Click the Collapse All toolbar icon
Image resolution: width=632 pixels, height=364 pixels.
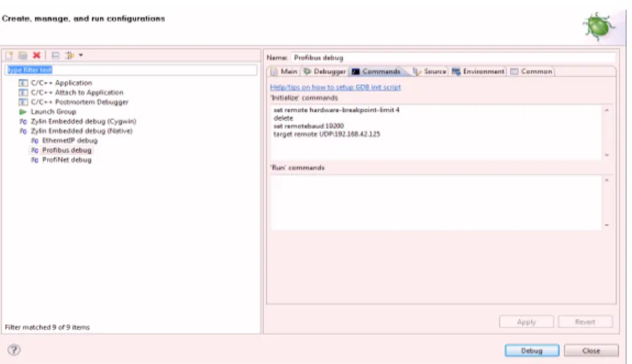(x=56, y=55)
